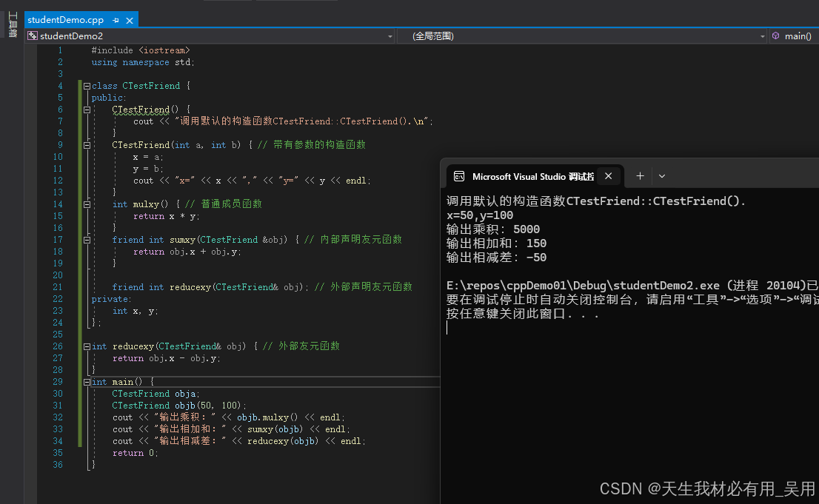The image size is (819, 504).
Task: Click sumxy(objb) call on line 33
Action: click(275, 429)
